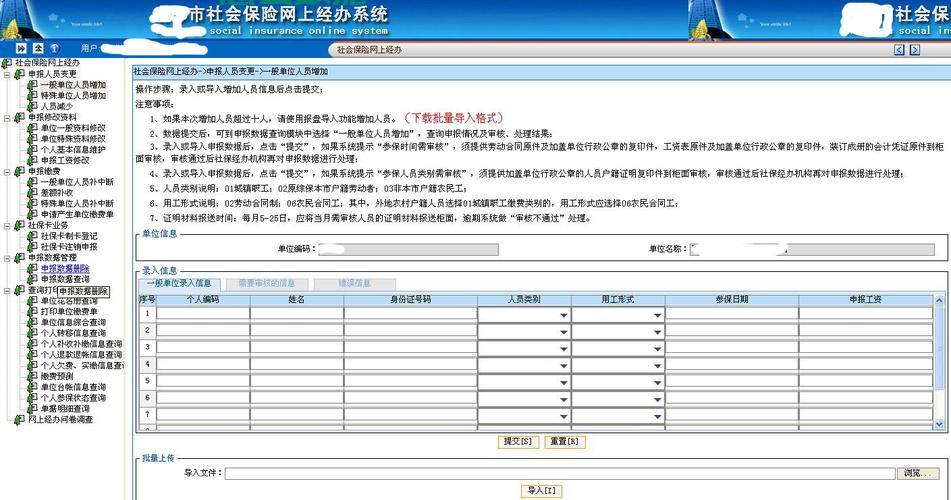This screenshot has width=951, height=500.
Task: Open 人员类别 dropdown in row 3
Action: [x=563, y=349]
